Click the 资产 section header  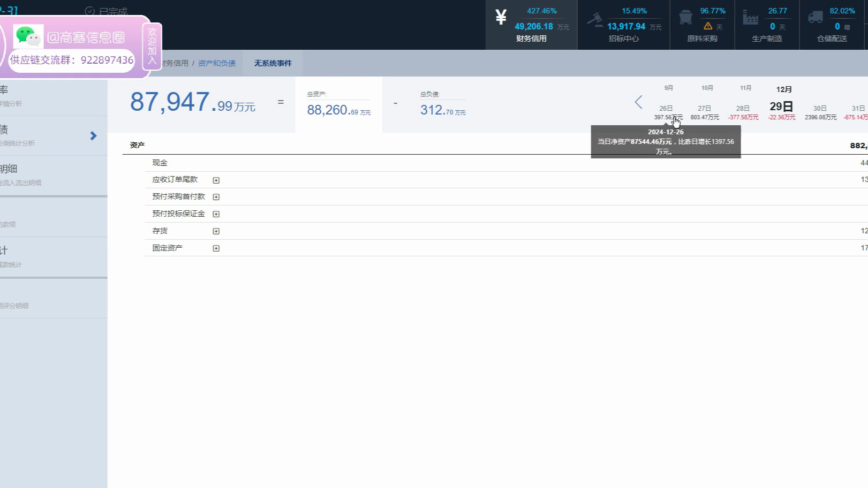137,145
